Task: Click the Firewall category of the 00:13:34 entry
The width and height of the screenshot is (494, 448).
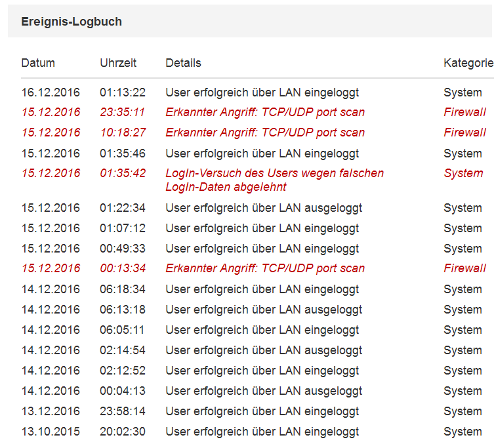Action: click(x=464, y=268)
